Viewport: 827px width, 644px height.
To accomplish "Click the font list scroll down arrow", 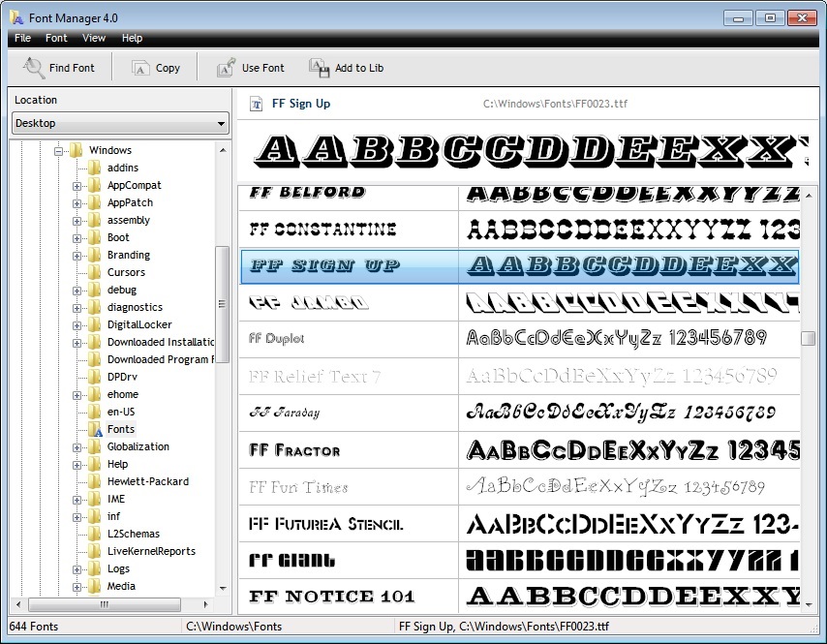I will click(x=808, y=606).
